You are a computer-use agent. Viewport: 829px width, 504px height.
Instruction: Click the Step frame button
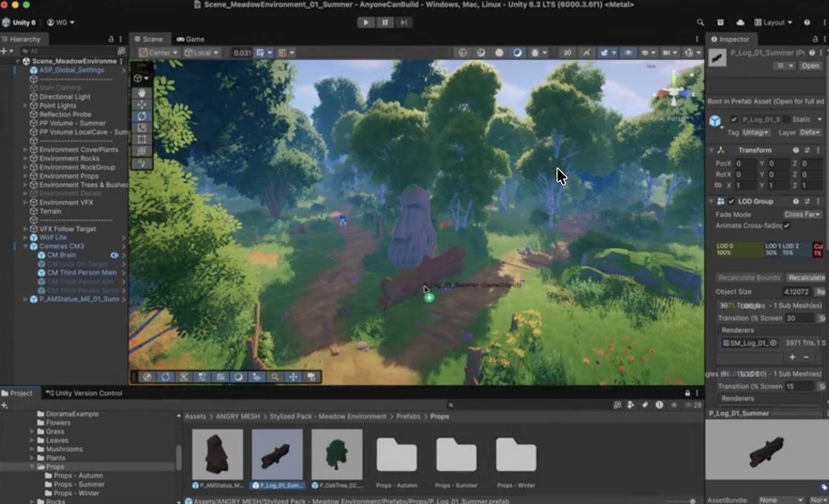click(x=403, y=22)
